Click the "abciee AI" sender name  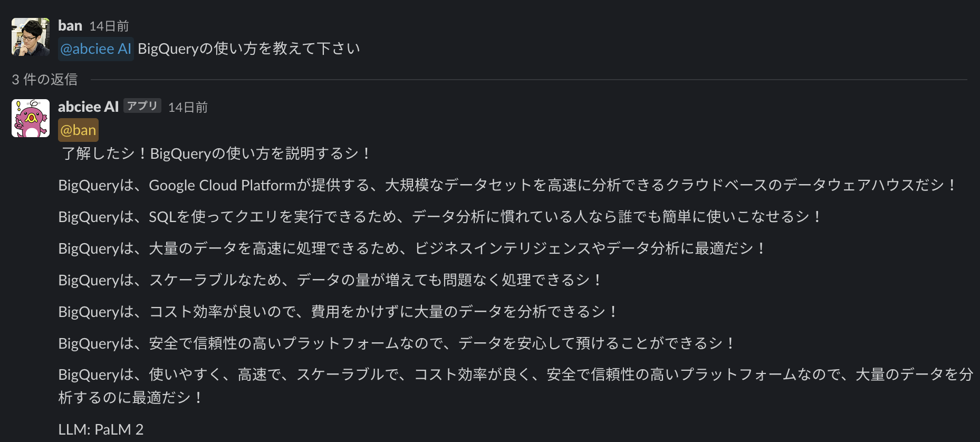pos(88,107)
